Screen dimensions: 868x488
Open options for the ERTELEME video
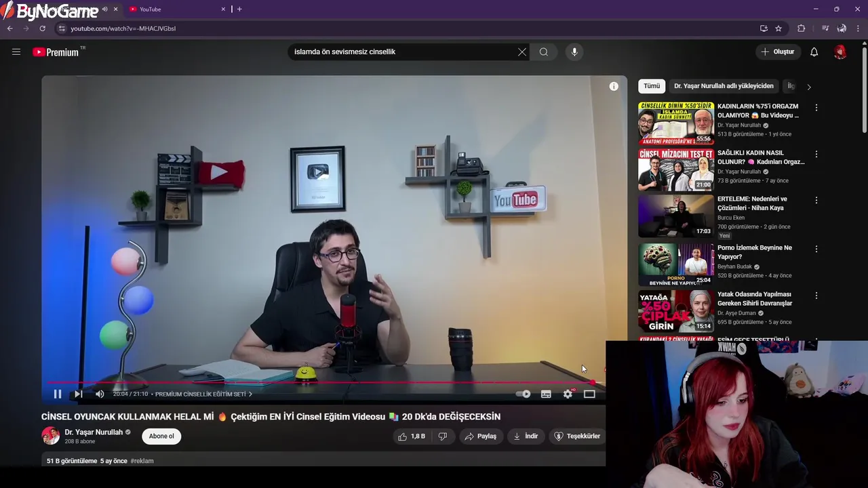coord(816,201)
